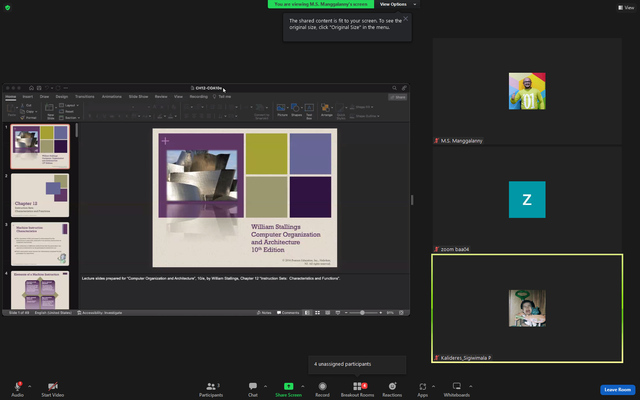Click fit slide to window icon
This screenshot has height=400, width=640.
[401, 313]
